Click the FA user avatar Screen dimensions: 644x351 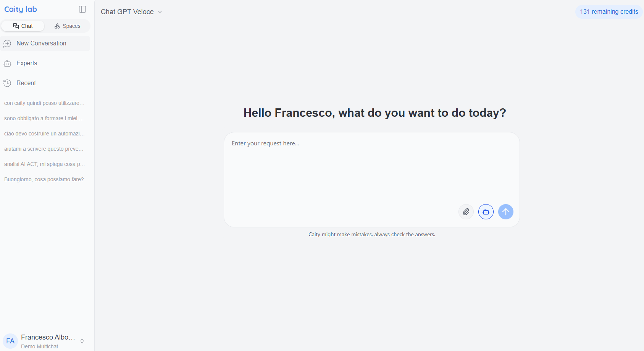[10, 341]
